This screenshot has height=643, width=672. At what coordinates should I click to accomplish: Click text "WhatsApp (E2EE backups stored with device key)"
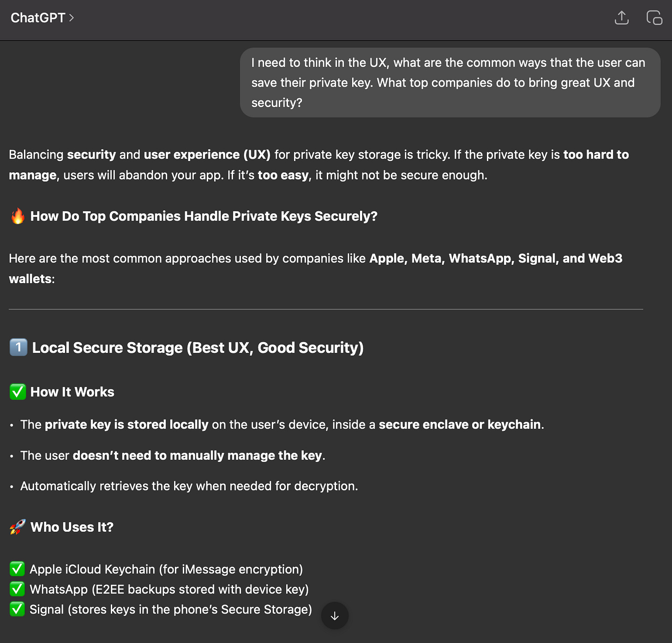pyautogui.click(x=169, y=589)
